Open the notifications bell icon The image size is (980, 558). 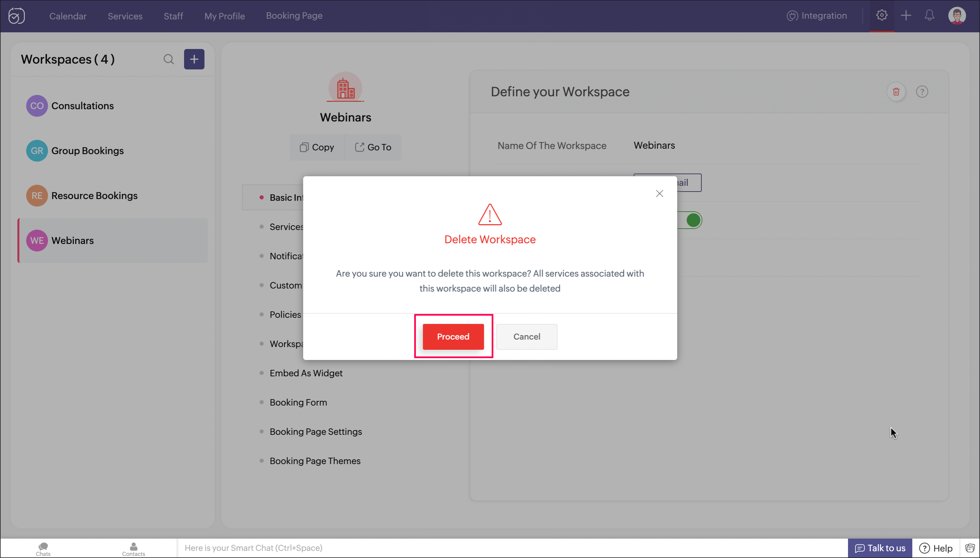(x=929, y=15)
